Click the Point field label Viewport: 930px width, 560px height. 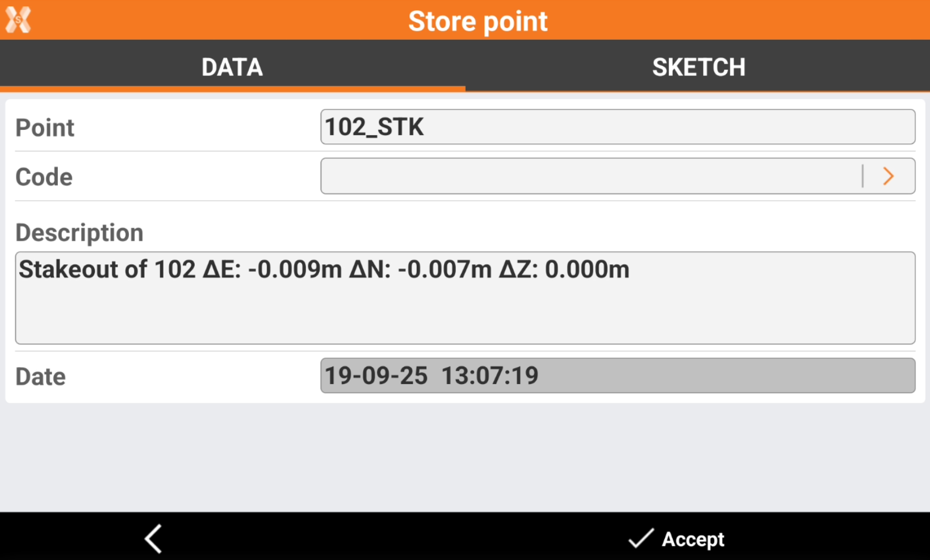tap(45, 128)
